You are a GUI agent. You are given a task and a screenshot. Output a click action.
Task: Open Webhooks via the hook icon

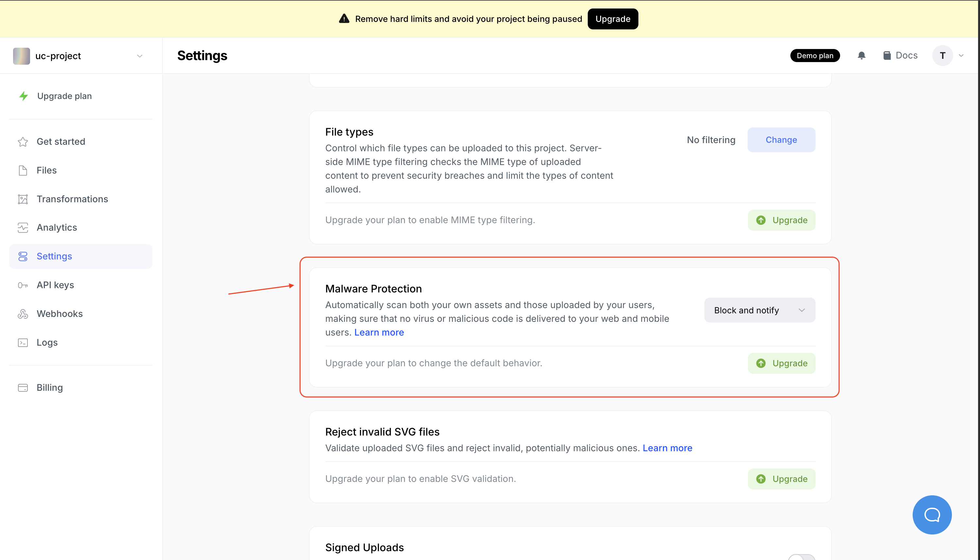23,313
